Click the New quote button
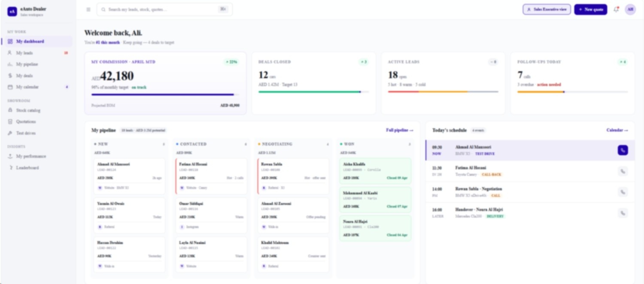Viewport: 644px width, 284px height. pyautogui.click(x=591, y=9)
